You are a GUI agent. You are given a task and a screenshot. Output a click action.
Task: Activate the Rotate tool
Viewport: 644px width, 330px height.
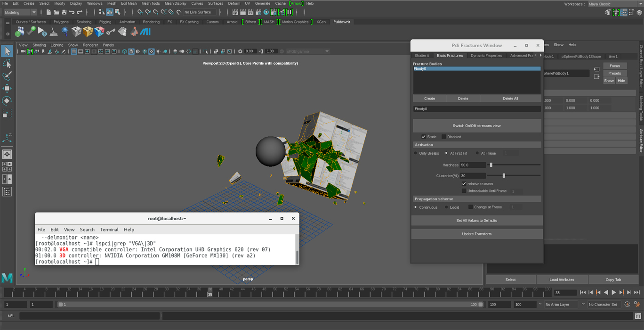pyautogui.click(x=7, y=100)
